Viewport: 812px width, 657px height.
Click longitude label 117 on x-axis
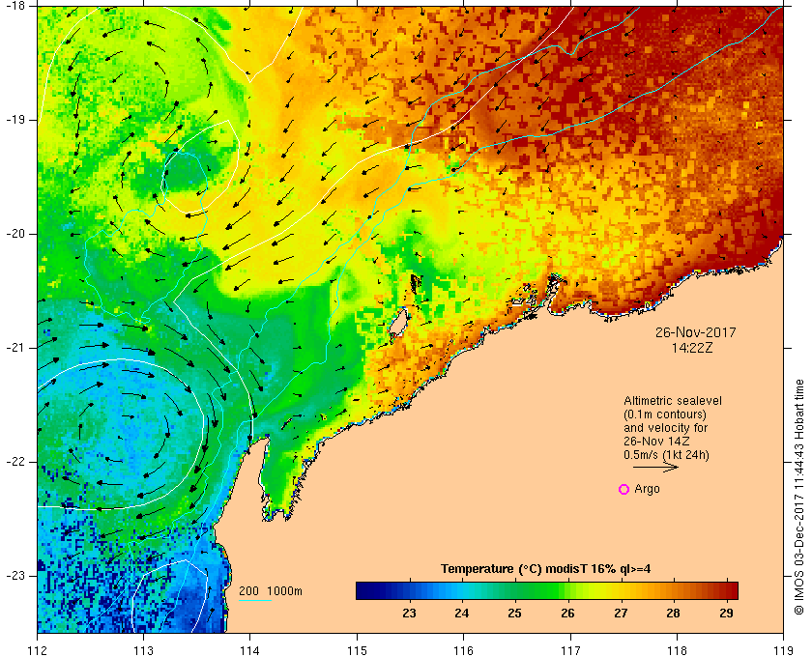(x=570, y=650)
